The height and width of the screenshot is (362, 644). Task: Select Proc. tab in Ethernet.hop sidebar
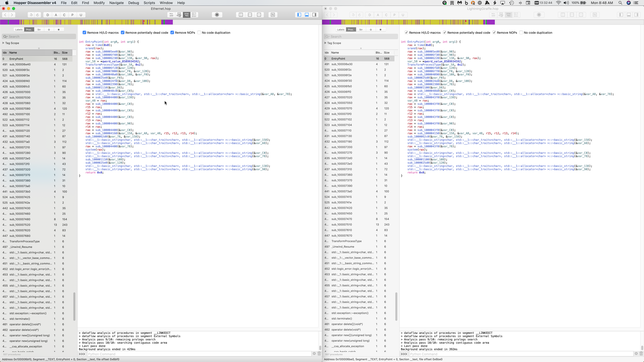[x=29, y=30]
